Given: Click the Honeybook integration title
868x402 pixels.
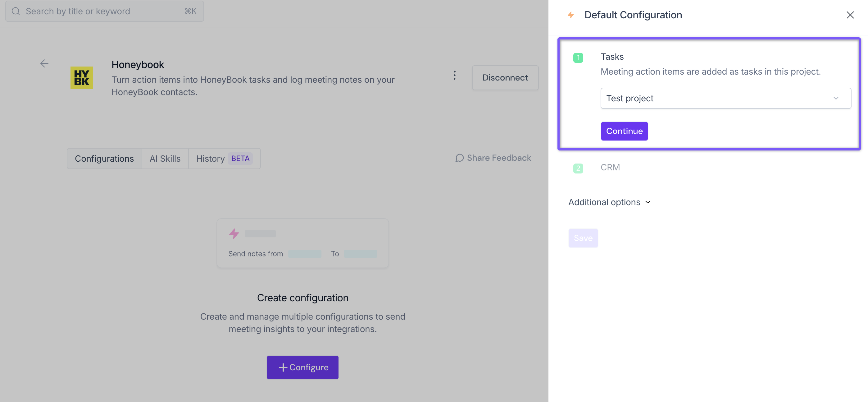Looking at the screenshot, I should click(138, 64).
